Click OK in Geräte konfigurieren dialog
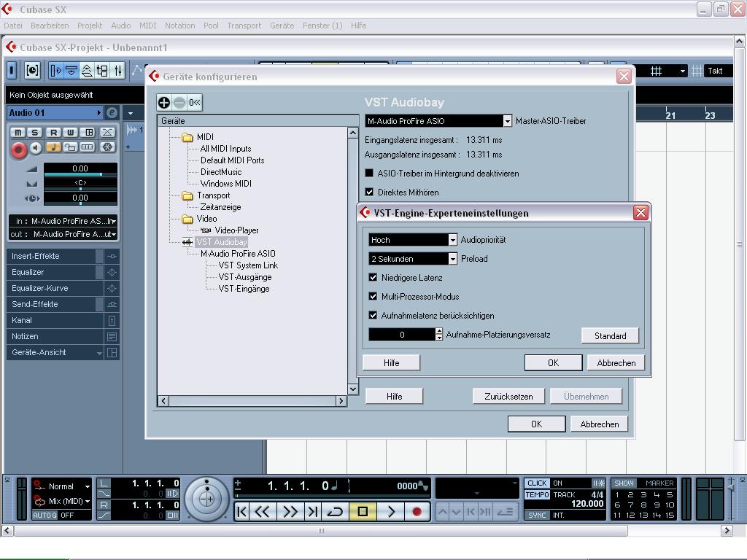747x560 pixels. click(x=536, y=424)
